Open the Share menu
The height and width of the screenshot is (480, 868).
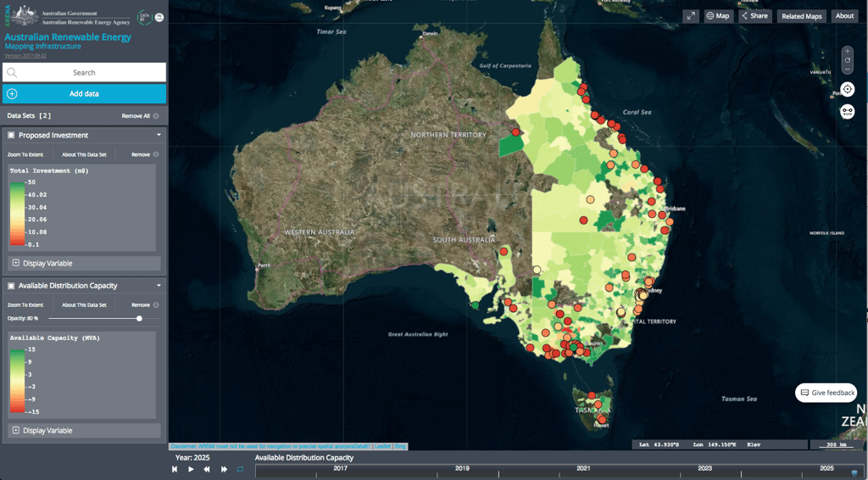click(x=754, y=16)
